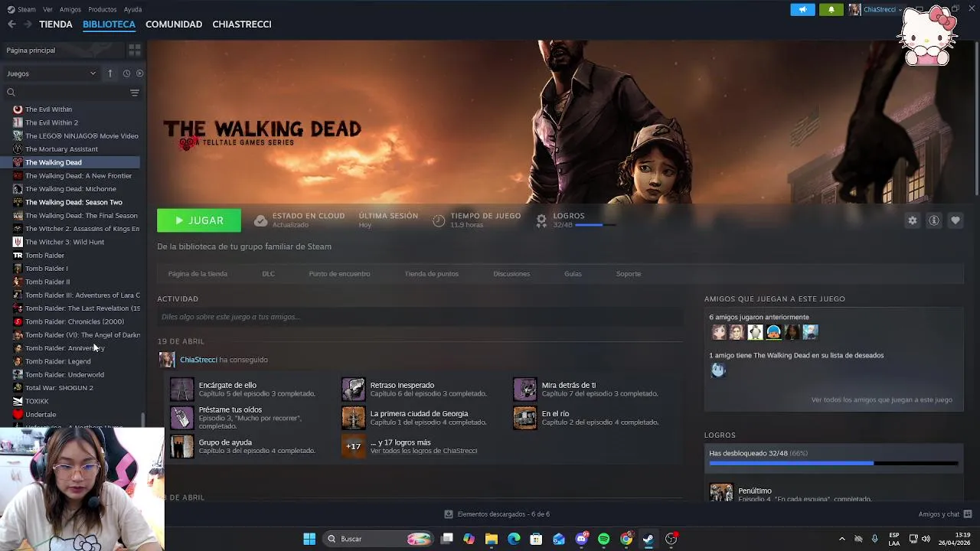
Task: Expand the system tray hidden icons
Action: (841, 539)
